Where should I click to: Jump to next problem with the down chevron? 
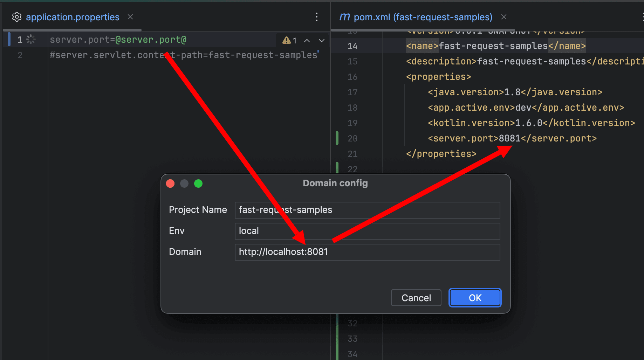click(321, 41)
